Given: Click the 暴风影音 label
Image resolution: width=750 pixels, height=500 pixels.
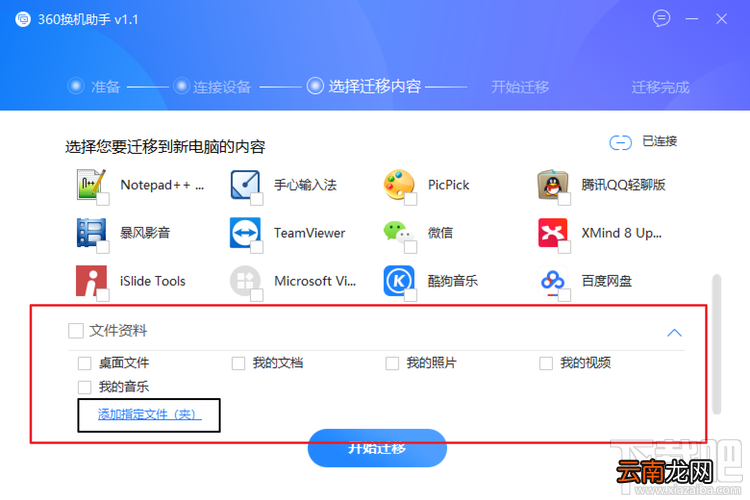Looking at the screenshot, I should (145, 233).
